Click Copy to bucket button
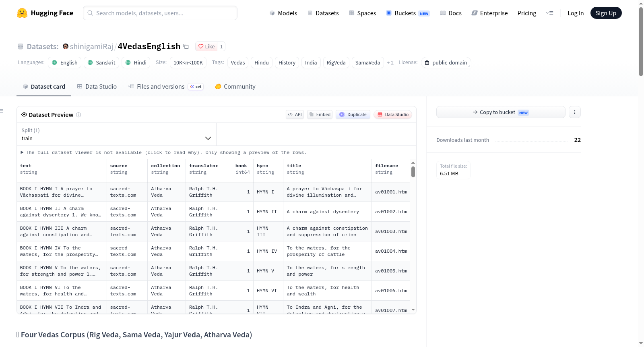 pos(501,112)
